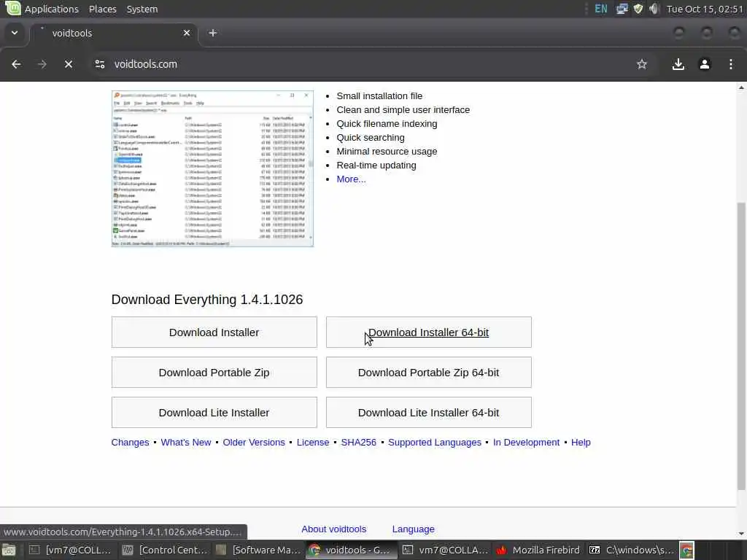Viewport: 747px width, 560px height.
Task: View site information icon in address bar
Action: tap(99, 64)
